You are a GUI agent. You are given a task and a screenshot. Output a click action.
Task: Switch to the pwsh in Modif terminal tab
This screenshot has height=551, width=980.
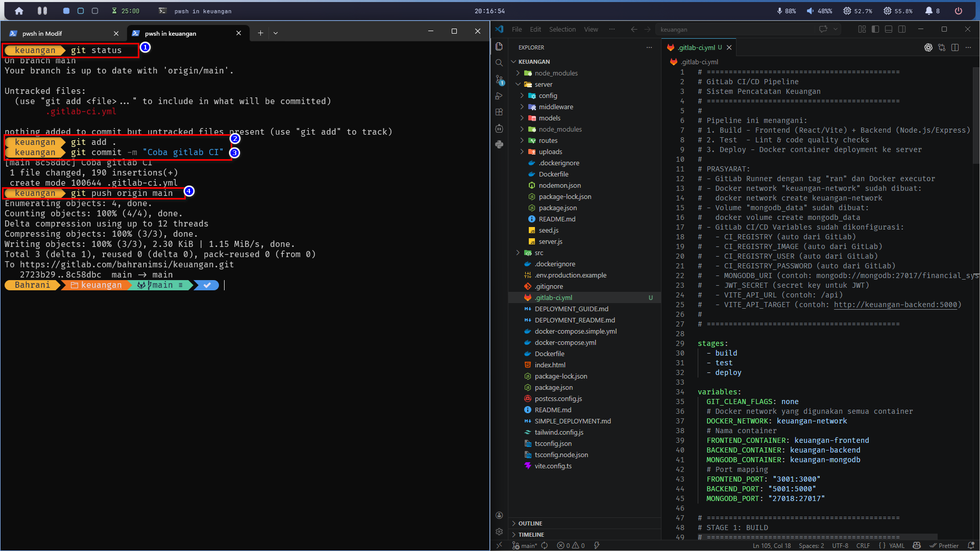(63, 33)
